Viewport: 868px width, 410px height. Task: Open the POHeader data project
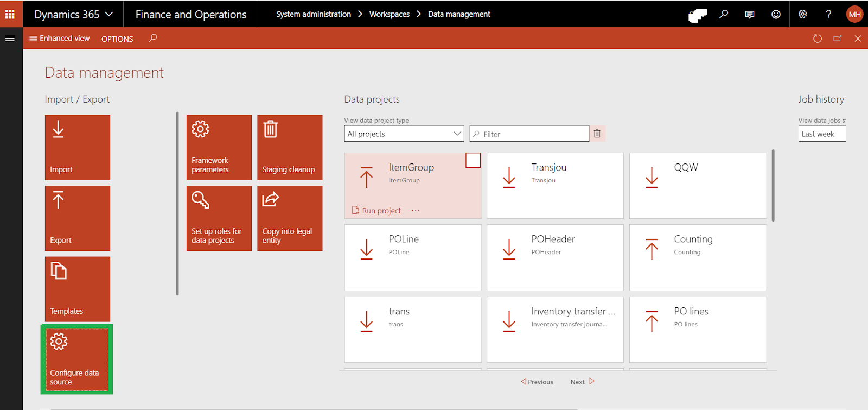(x=555, y=257)
